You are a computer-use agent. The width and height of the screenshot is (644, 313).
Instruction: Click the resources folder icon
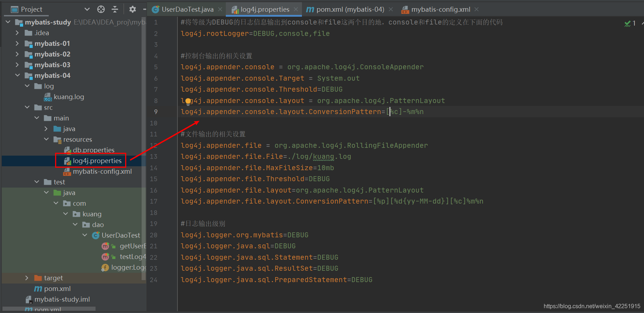(x=57, y=140)
